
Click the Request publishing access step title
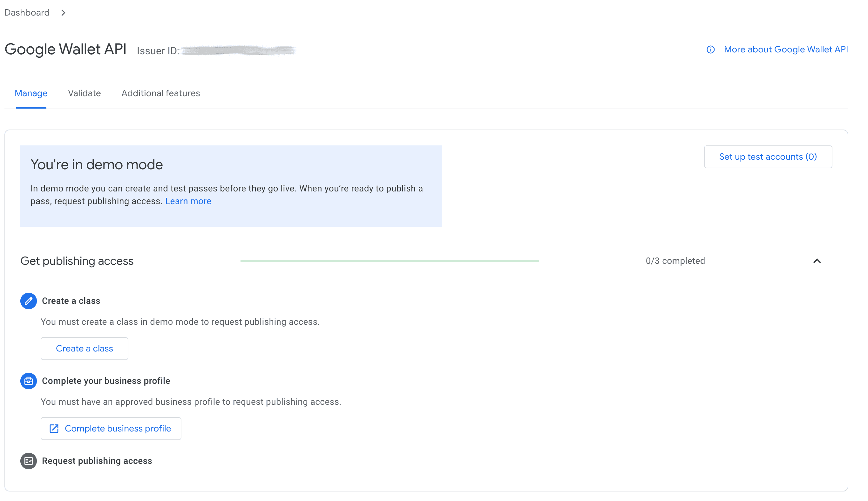(x=97, y=461)
